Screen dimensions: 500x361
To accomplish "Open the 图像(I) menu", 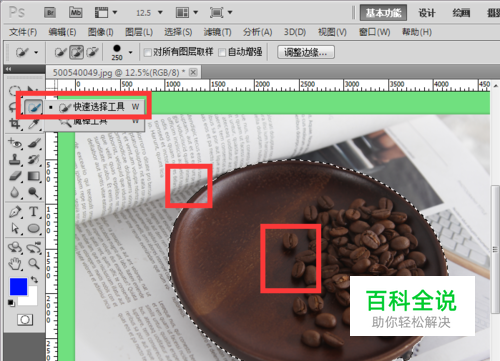I will 100,32.
